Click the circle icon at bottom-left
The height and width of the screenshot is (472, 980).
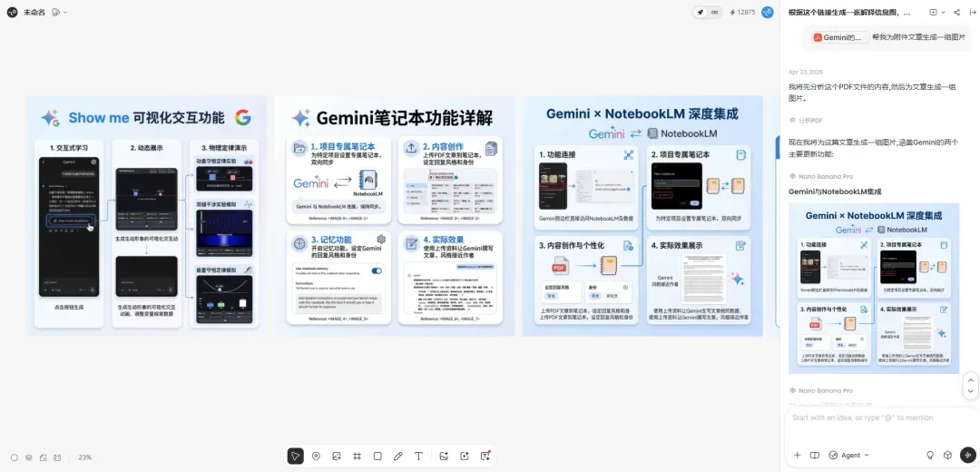(15, 457)
